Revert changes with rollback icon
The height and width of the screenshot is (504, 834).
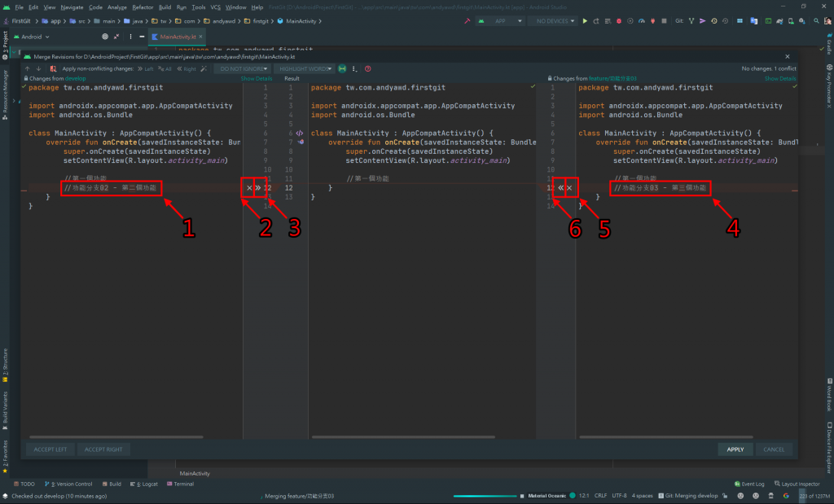725,21
